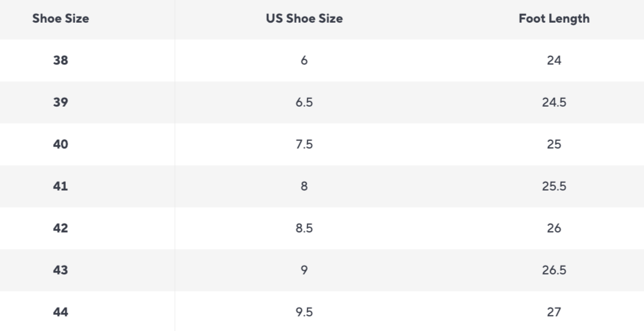Select the foot length 25.5 cell
Viewport: 644px width, 331px height.
coord(554,186)
